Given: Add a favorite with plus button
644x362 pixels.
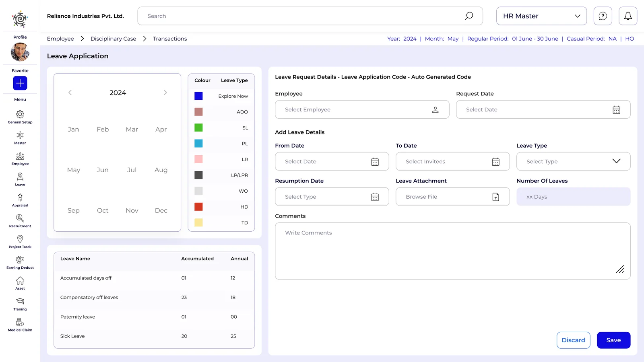Looking at the screenshot, I should pyautogui.click(x=20, y=83).
